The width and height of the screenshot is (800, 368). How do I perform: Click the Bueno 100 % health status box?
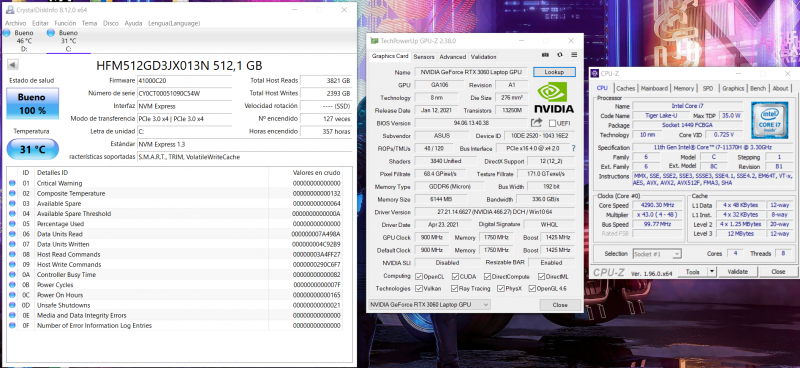coord(32,104)
